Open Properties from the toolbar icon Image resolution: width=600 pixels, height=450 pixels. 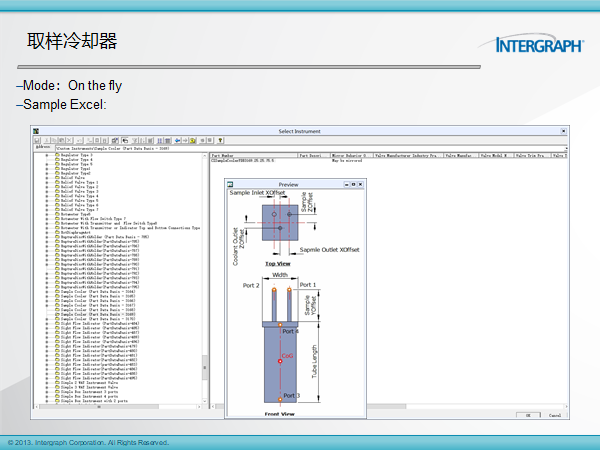tap(115, 140)
